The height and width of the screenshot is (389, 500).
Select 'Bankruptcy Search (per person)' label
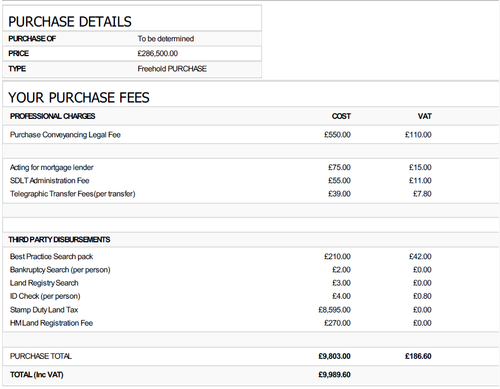pos(60,270)
